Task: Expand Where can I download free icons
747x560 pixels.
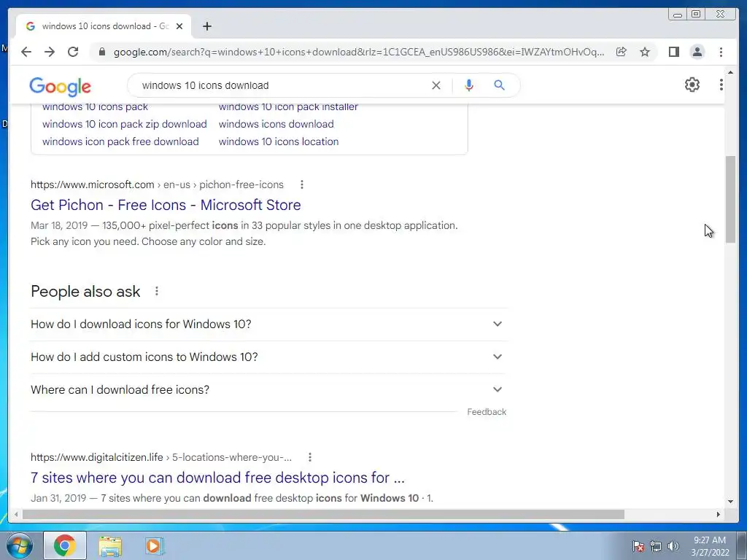Action: (x=268, y=390)
